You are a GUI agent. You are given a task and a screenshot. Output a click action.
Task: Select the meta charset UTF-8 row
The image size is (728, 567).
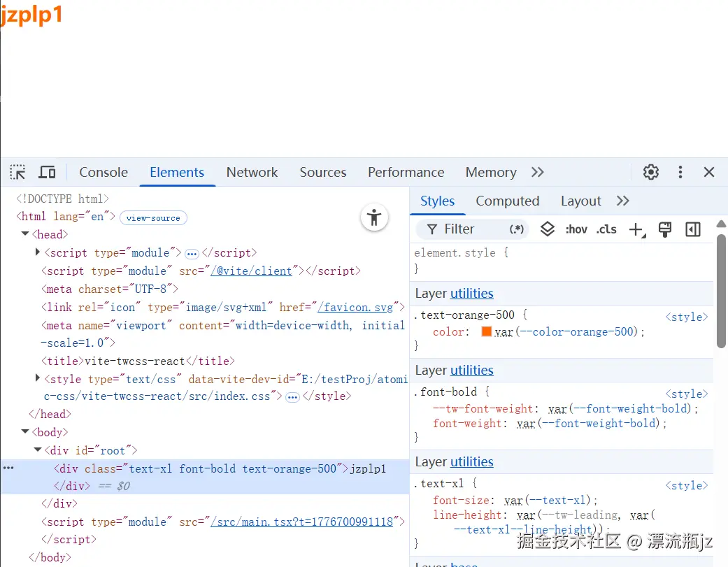click(110, 289)
